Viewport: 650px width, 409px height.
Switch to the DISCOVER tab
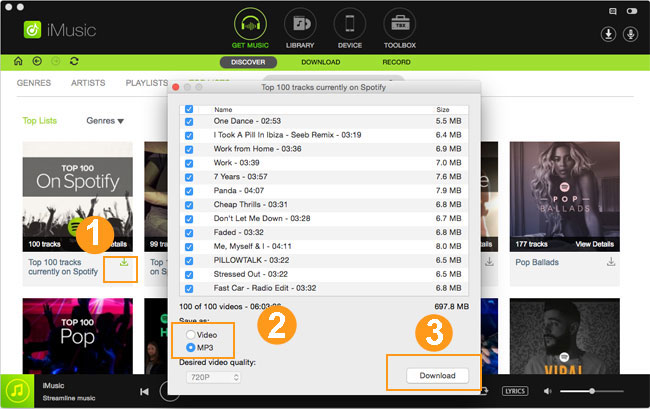pyautogui.click(x=248, y=62)
